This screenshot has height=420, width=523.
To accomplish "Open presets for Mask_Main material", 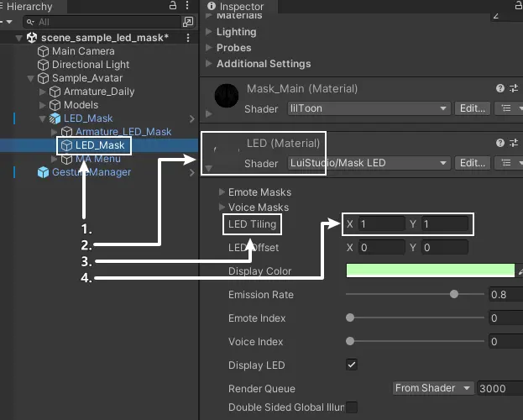I will click(514, 88).
